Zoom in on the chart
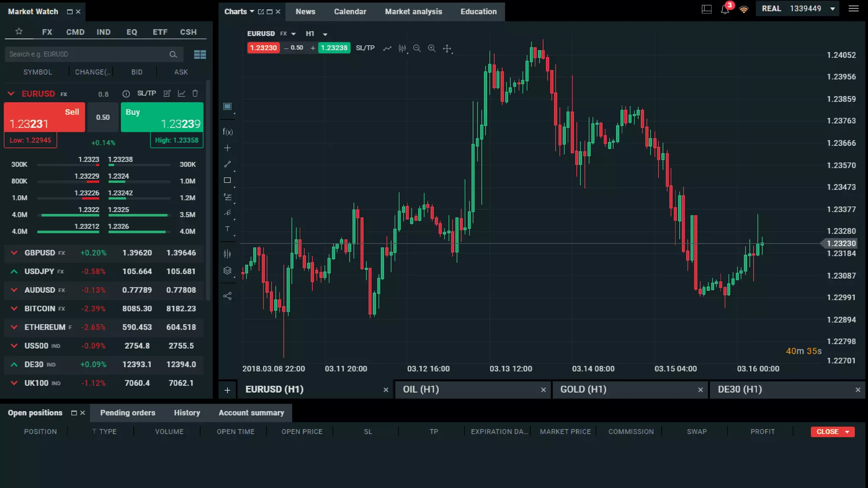868x488 pixels. (x=431, y=48)
